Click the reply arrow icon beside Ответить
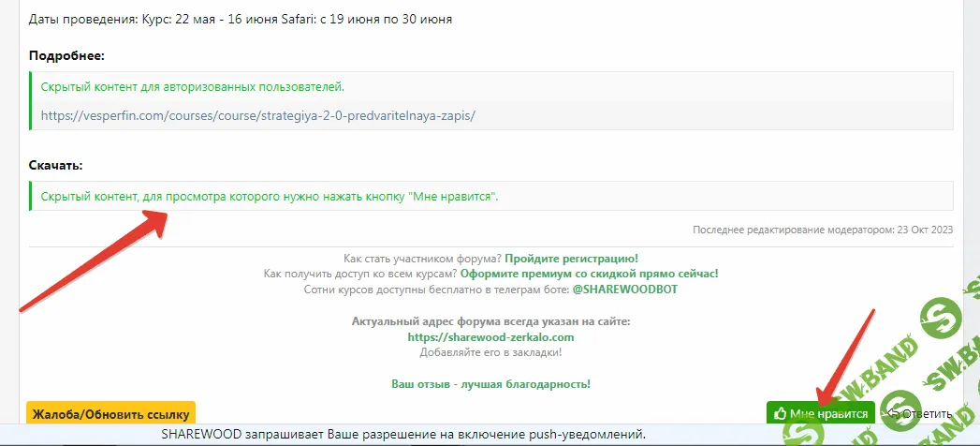 pyautogui.click(x=893, y=413)
